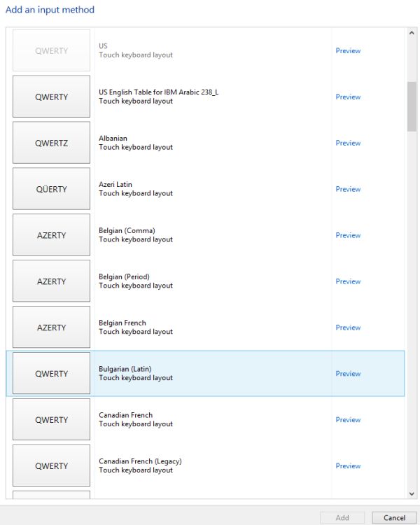Click the QWERTY Canadian French (Legacy) thumbnail
Screen dimensions: 420x525
(52, 466)
